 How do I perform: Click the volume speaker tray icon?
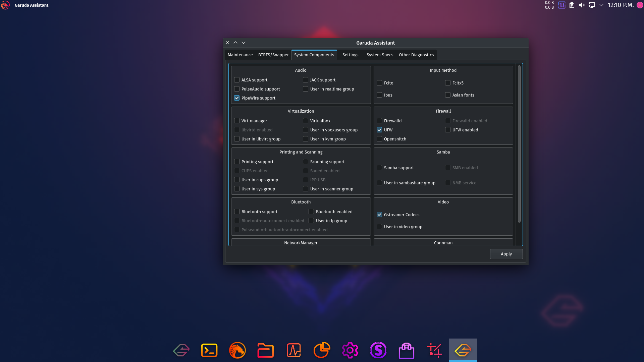click(582, 5)
